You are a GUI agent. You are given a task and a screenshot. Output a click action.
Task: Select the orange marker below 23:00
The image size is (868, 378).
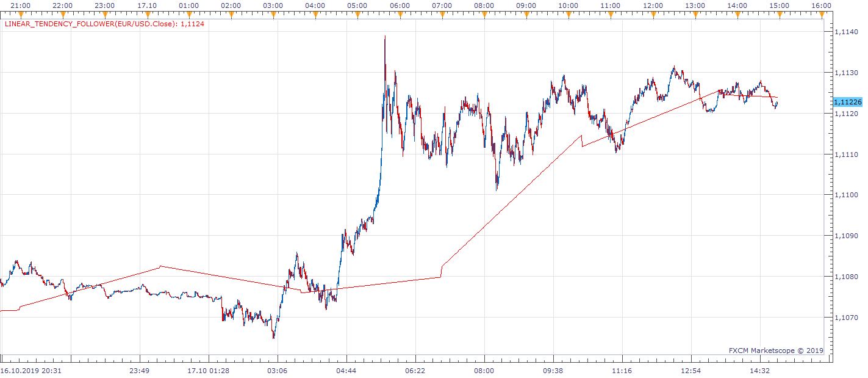pyautogui.click(x=105, y=15)
